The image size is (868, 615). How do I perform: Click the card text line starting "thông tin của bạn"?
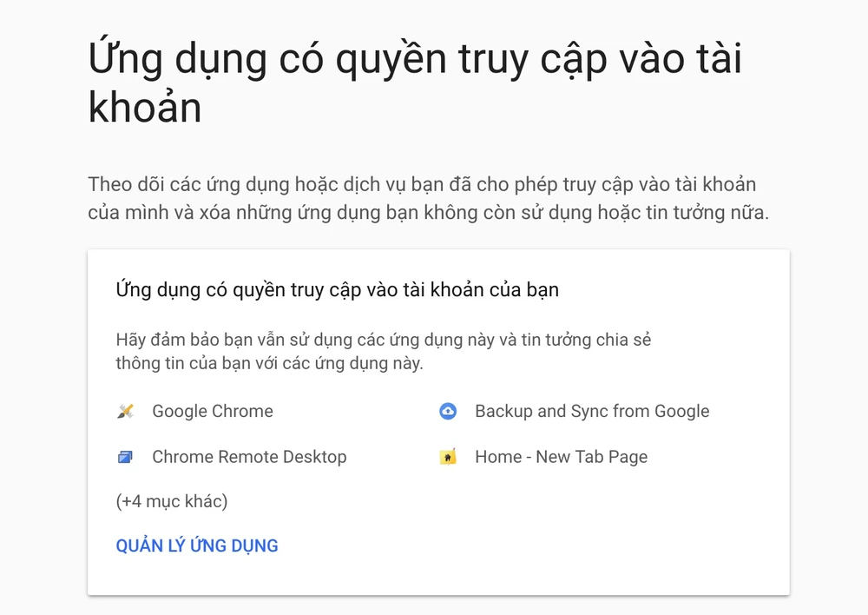pos(269,363)
